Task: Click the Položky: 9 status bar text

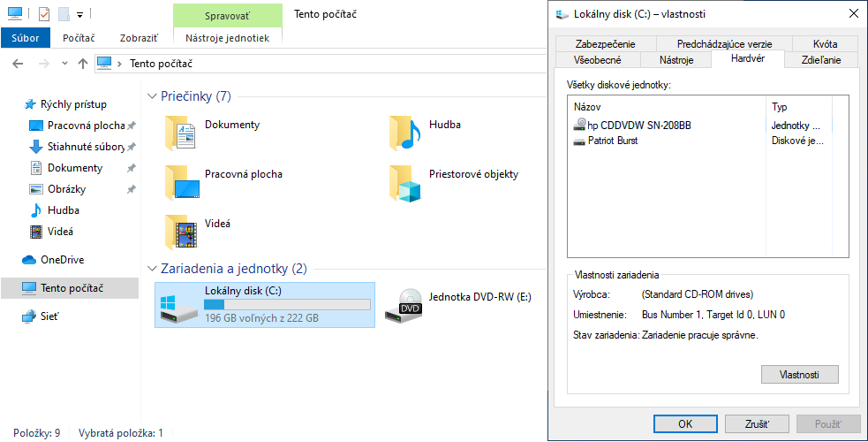Action: coord(36,433)
